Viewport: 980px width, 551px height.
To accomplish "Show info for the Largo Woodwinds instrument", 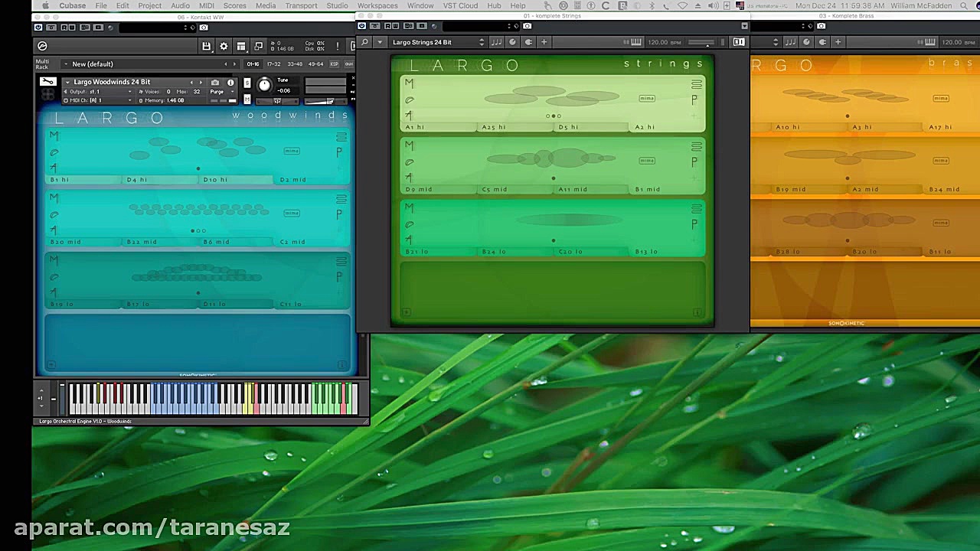I will pos(230,83).
